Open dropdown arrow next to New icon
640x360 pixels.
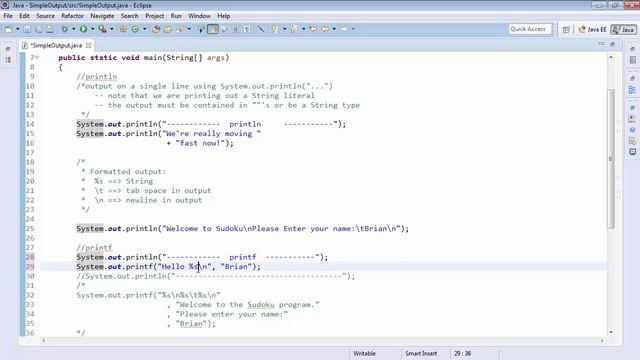pyautogui.click(x=17, y=29)
